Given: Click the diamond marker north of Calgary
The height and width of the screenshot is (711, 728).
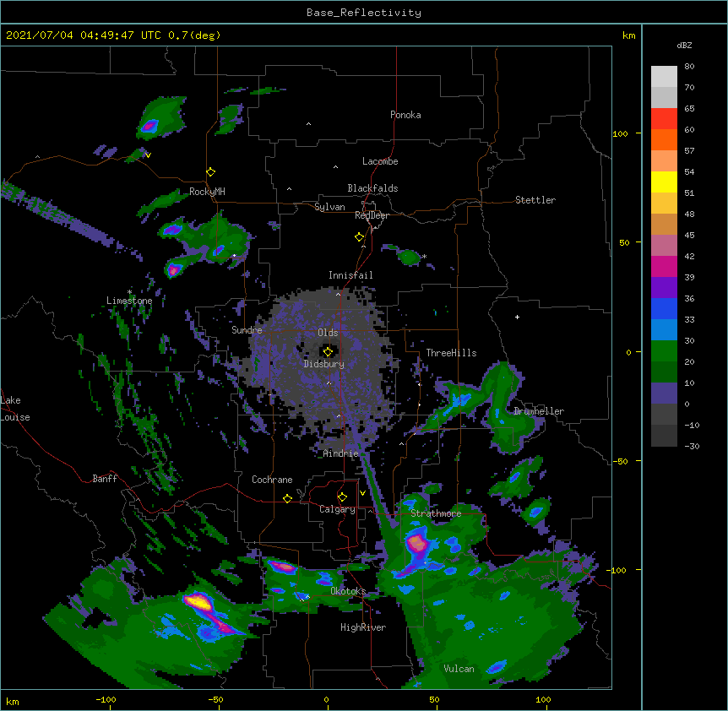Looking at the screenshot, I should point(342,497).
